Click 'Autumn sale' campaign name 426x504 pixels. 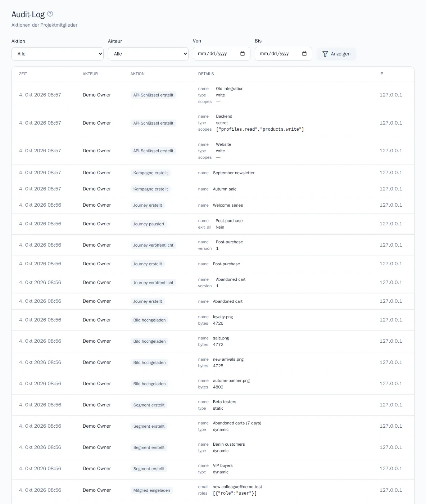pos(225,189)
